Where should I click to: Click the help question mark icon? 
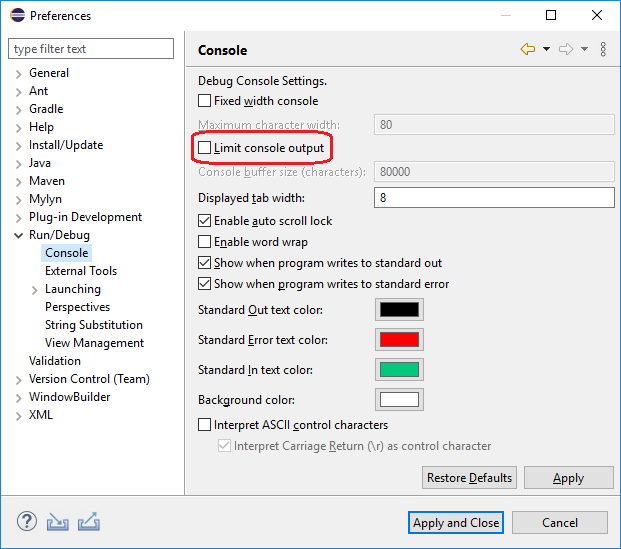click(27, 522)
